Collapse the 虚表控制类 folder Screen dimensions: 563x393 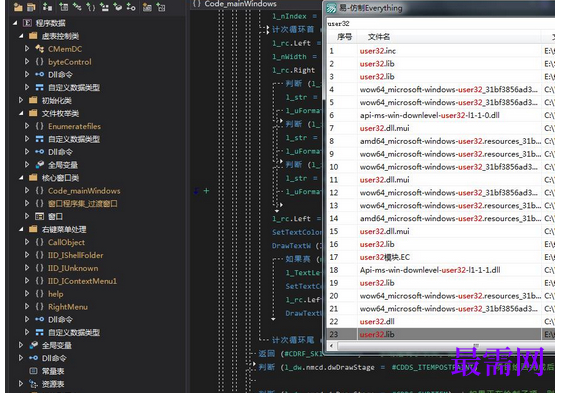click(x=21, y=36)
